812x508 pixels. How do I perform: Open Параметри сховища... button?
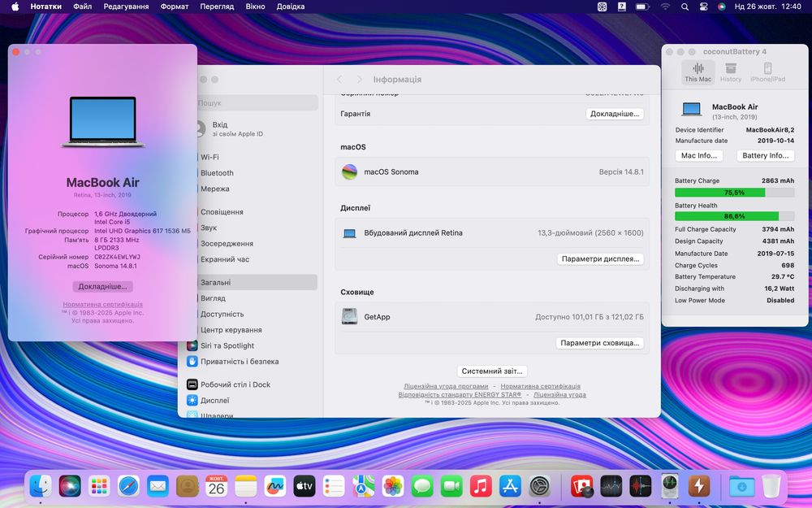coord(600,343)
